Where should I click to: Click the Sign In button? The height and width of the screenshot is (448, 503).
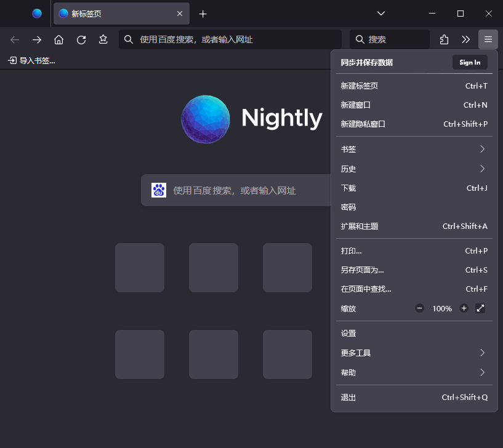coord(470,62)
